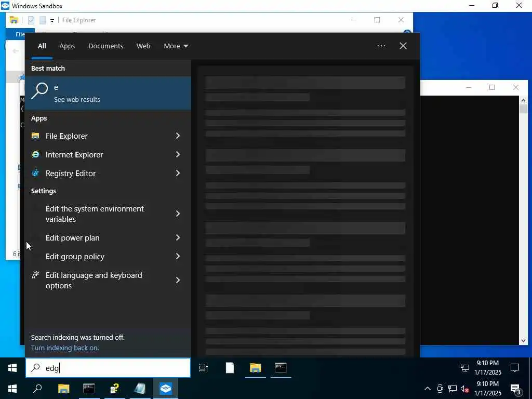Expand the Edit power plan chevron
The height and width of the screenshot is (399, 532).
(x=178, y=237)
